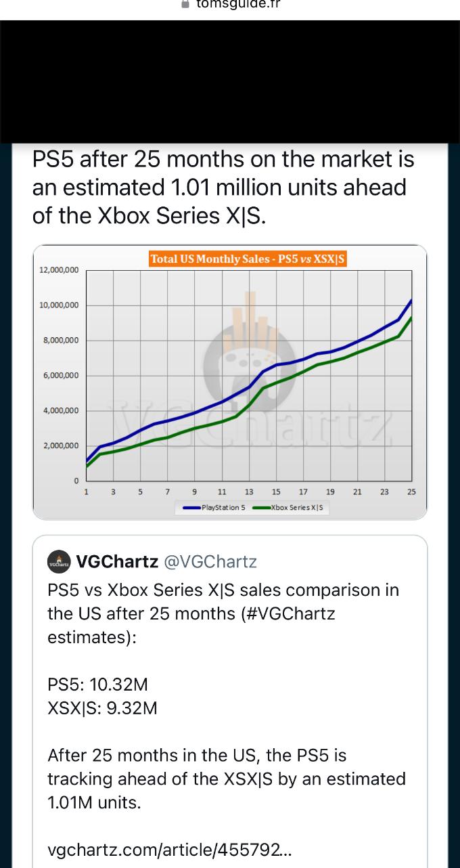This screenshot has height=868, width=460.
Task: Tap the #VGChartz hashtag
Action: (288, 614)
